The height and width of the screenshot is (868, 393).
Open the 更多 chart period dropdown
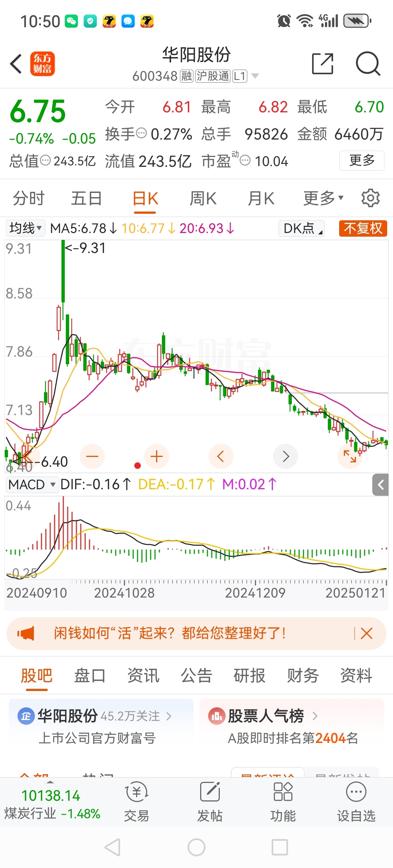point(323,198)
